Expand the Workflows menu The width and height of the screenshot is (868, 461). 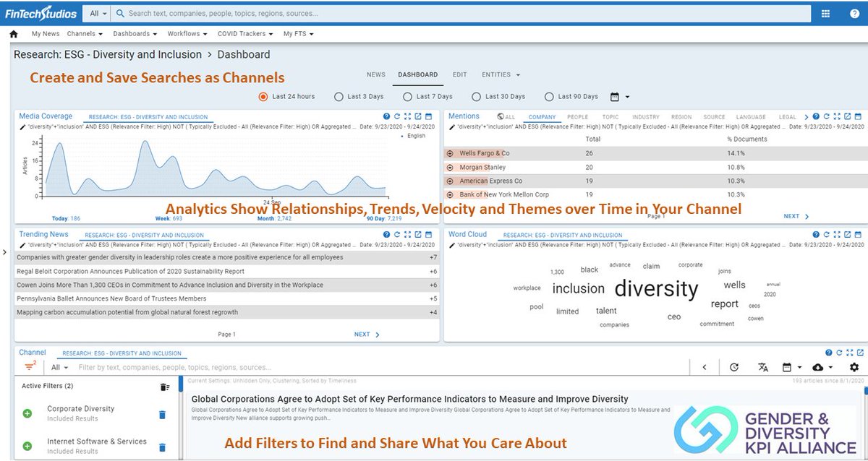187,34
